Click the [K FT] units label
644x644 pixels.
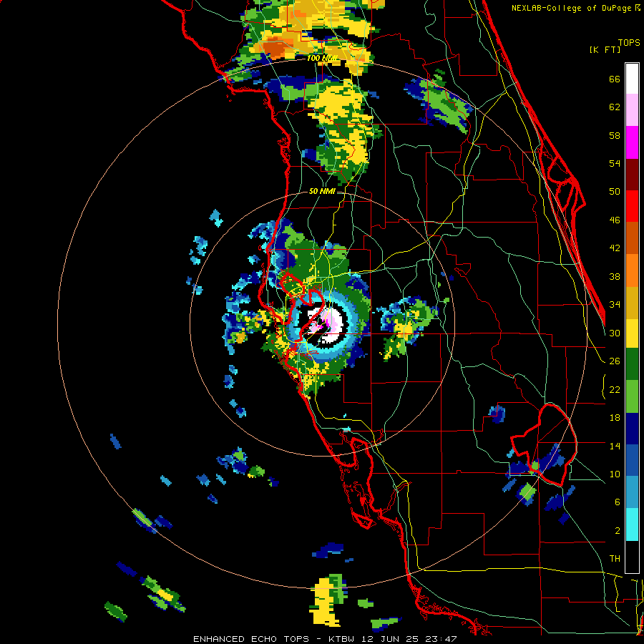[605, 49]
